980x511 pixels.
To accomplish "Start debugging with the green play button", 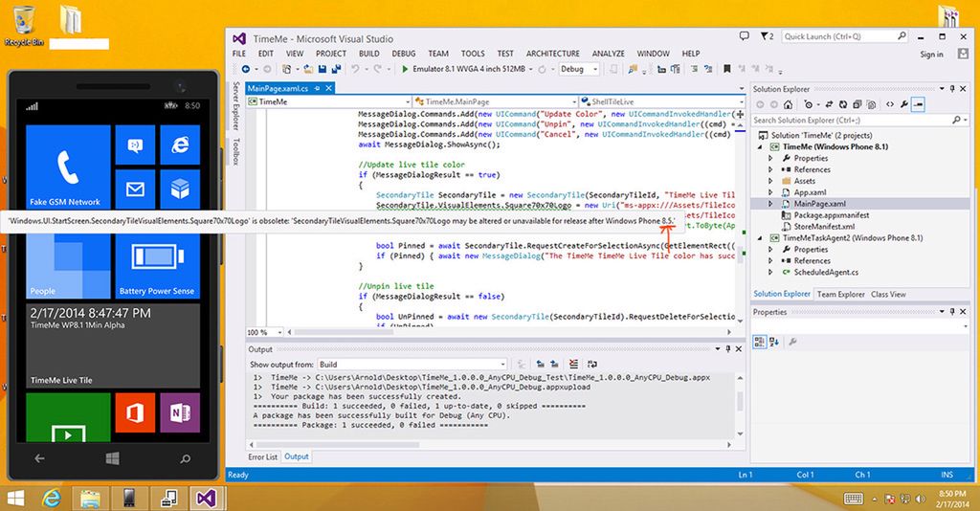I will coord(406,70).
